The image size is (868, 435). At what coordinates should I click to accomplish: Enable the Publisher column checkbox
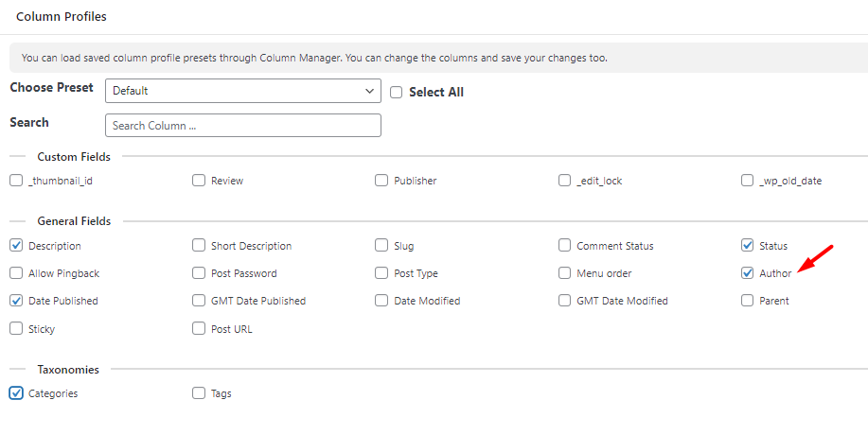coord(381,181)
